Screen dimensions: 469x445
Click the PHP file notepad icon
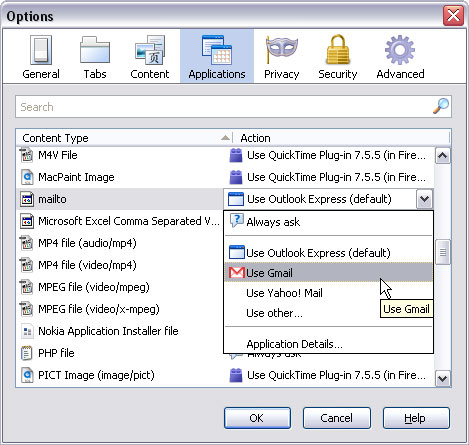[x=27, y=353]
